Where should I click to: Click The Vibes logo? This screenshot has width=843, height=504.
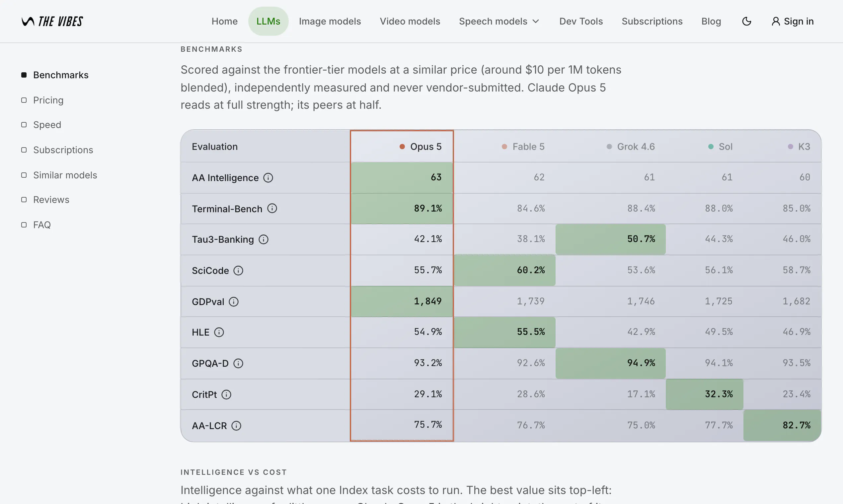[52, 22]
